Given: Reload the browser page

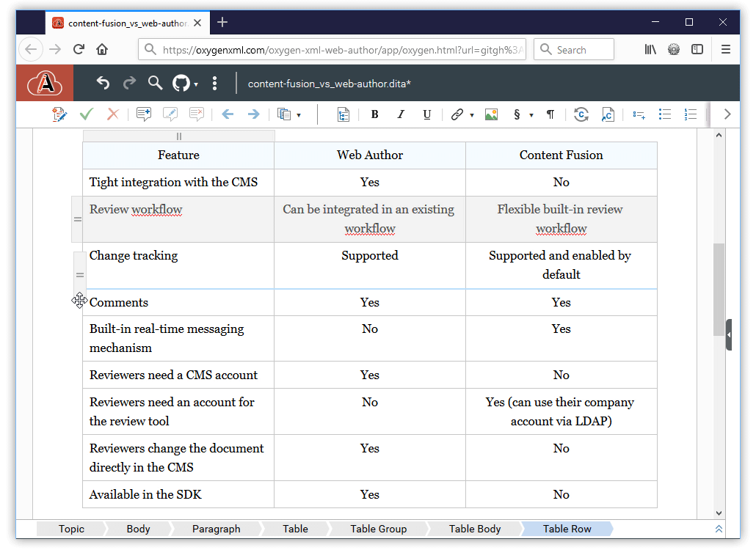Looking at the screenshot, I should tap(79, 49).
